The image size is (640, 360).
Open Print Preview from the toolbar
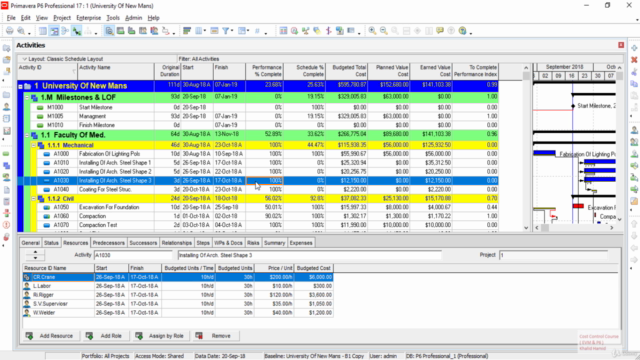[x=21, y=31]
